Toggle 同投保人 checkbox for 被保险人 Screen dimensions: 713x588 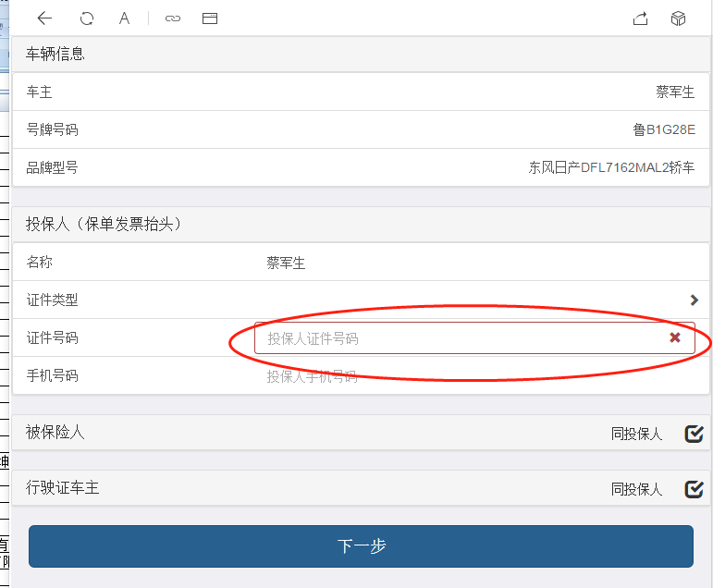coord(694,434)
